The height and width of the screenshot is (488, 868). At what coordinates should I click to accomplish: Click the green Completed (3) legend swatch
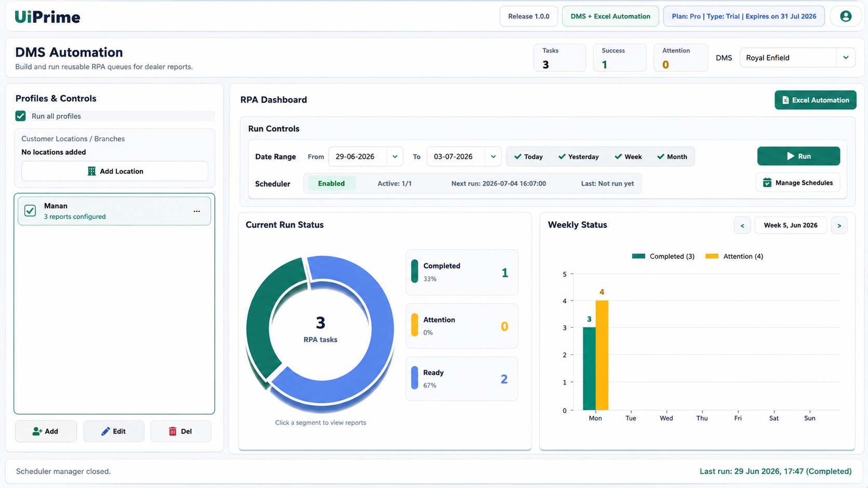point(639,256)
